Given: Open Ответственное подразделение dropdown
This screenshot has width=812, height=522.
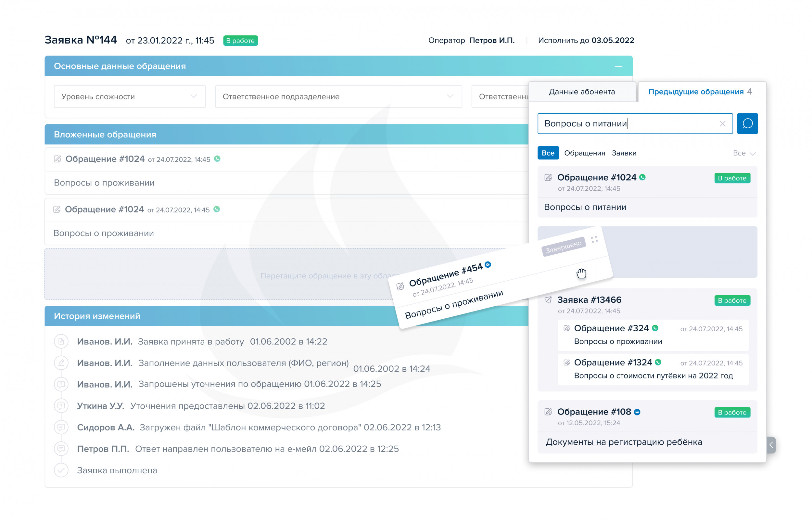Looking at the screenshot, I should [x=338, y=96].
